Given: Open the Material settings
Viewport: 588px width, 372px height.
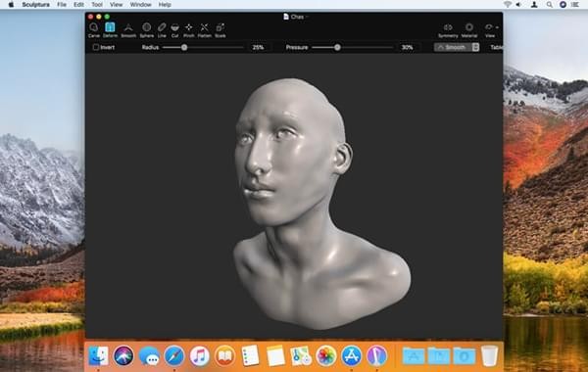Looking at the screenshot, I should pos(469,30).
